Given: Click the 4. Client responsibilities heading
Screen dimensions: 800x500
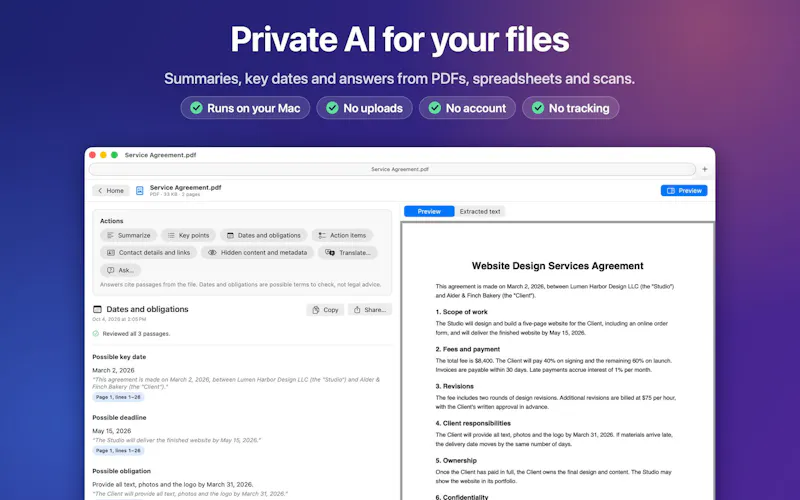Looking at the screenshot, I should (x=473, y=423).
